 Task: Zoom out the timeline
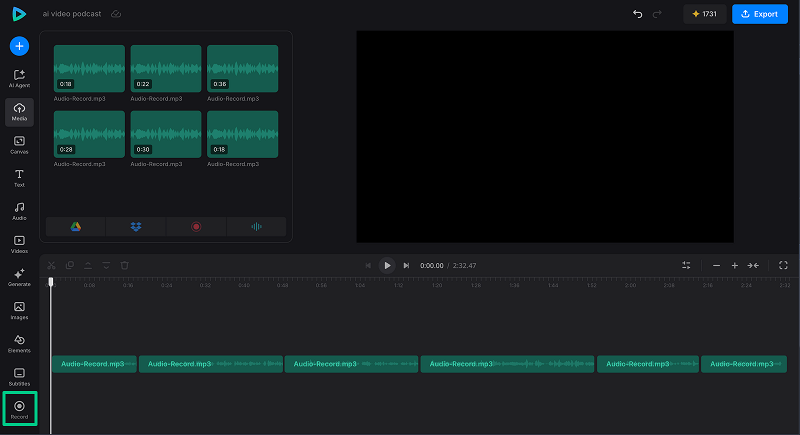716,265
